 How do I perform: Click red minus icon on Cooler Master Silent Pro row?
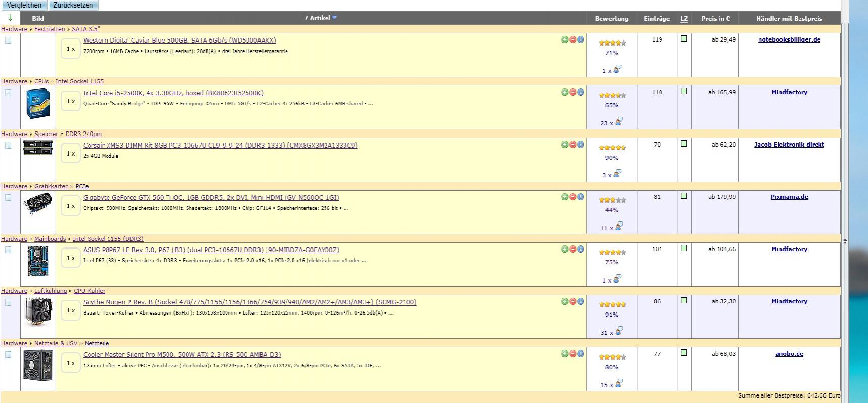(573, 354)
